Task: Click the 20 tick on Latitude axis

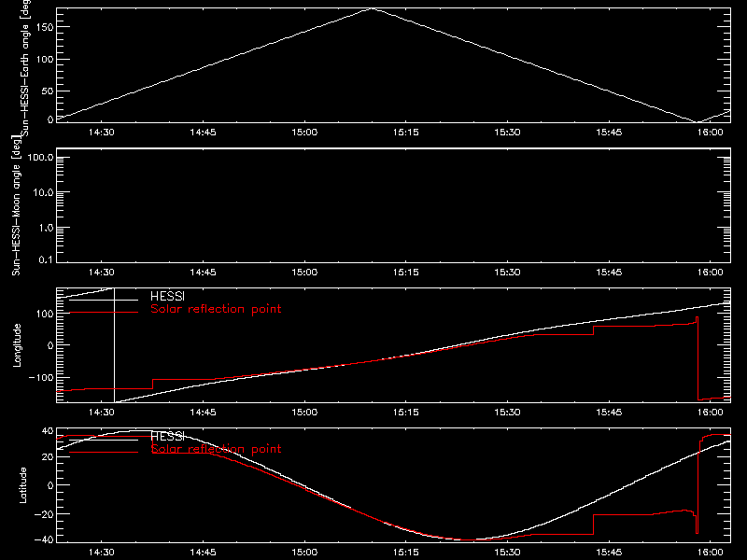Action: click(x=48, y=457)
